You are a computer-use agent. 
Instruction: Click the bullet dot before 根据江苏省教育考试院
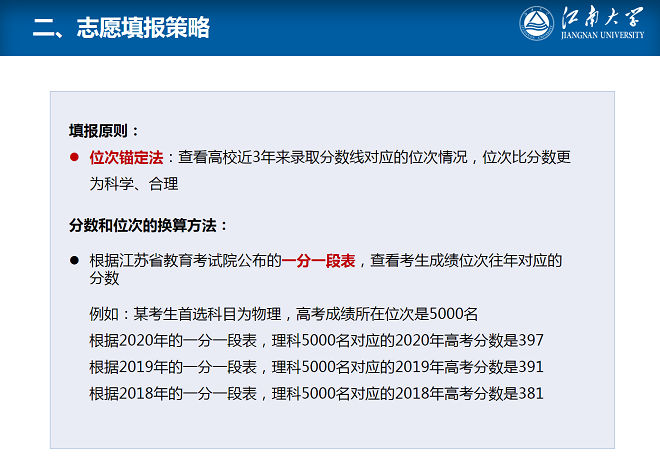(74, 260)
